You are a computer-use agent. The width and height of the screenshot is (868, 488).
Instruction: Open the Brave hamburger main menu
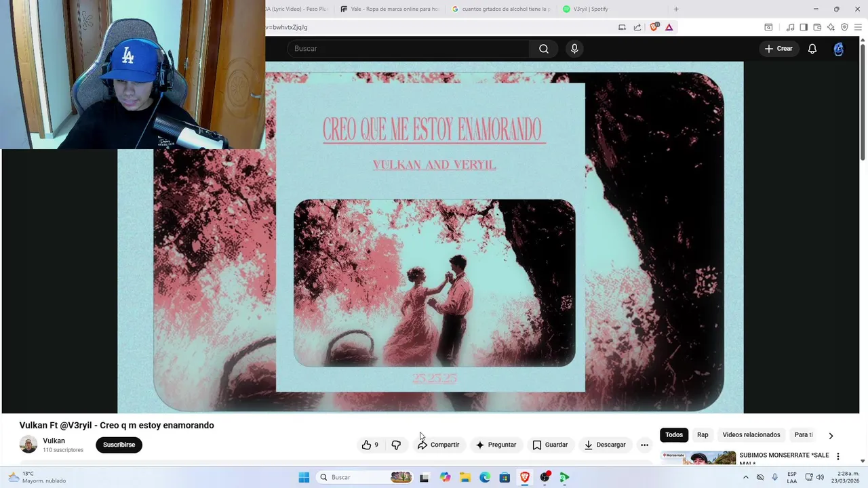tap(858, 27)
